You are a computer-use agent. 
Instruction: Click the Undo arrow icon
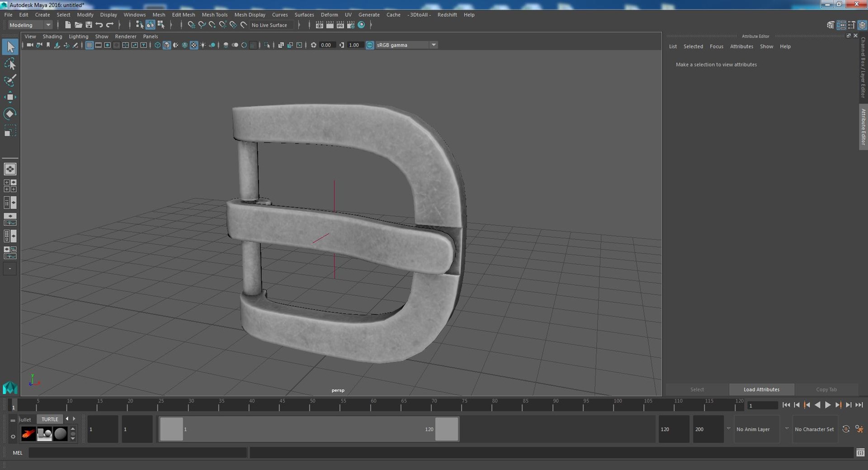tap(99, 25)
